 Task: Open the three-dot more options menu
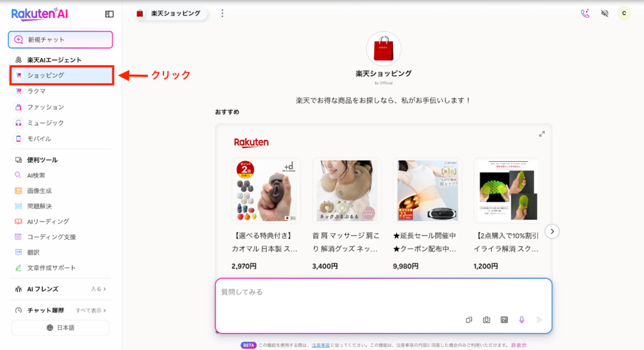(x=222, y=14)
